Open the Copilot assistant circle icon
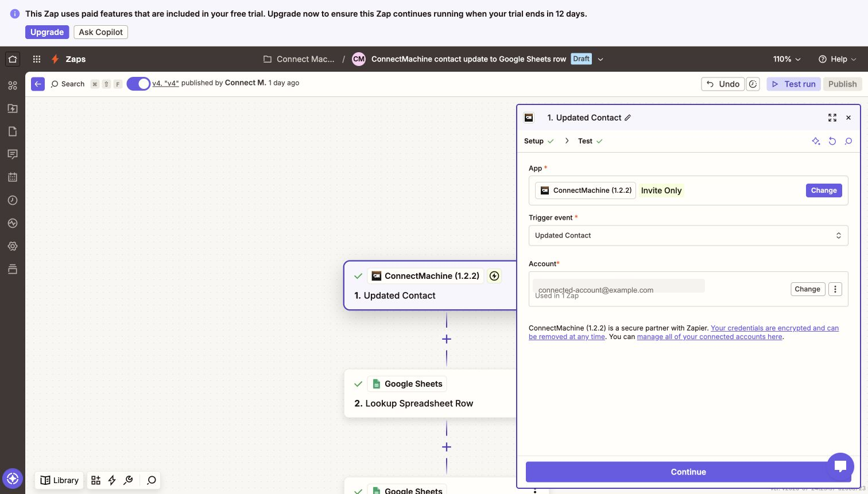 13,478
